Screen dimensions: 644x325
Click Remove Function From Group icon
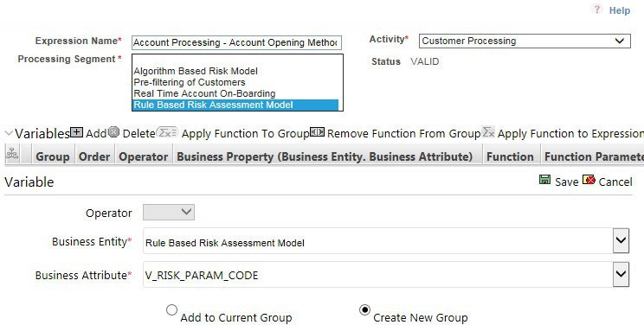[x=317, y=132]
